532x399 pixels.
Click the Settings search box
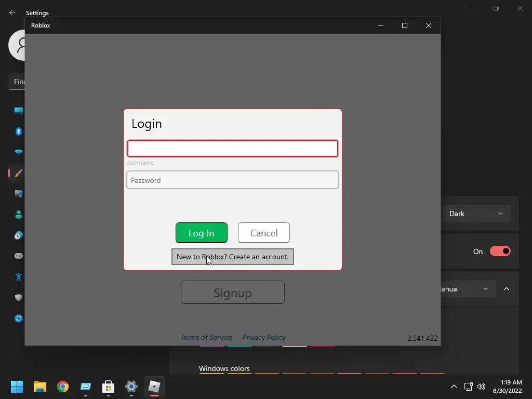click(x=17, y=82)
